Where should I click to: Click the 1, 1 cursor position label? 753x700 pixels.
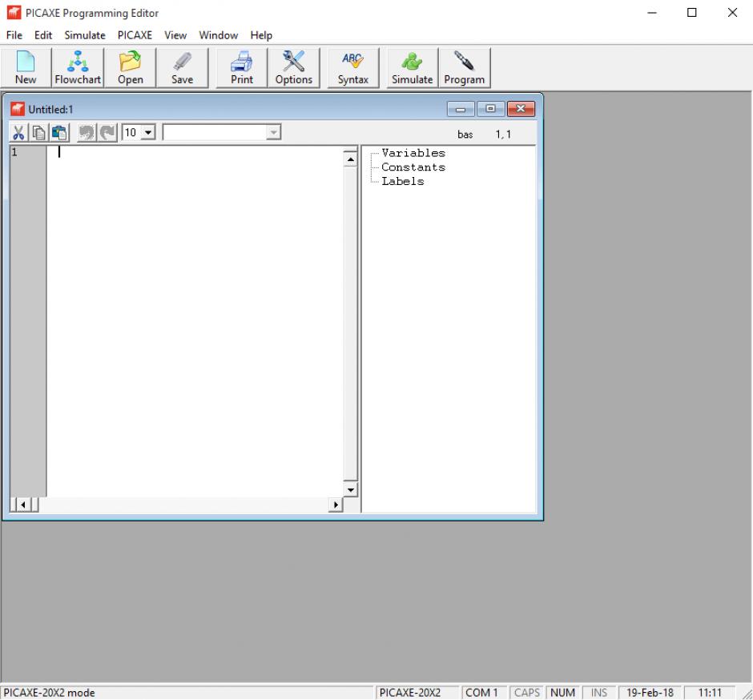click(503, 135)
